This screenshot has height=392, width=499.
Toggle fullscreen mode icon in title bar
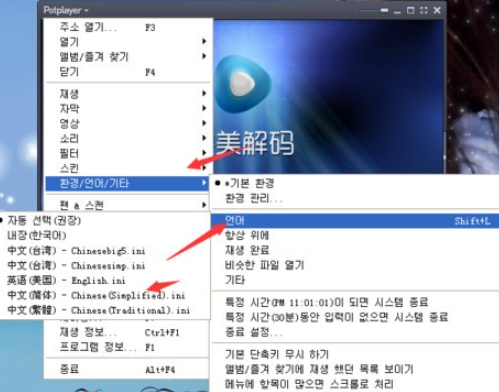pyautogui.click(x=424, y=11)
